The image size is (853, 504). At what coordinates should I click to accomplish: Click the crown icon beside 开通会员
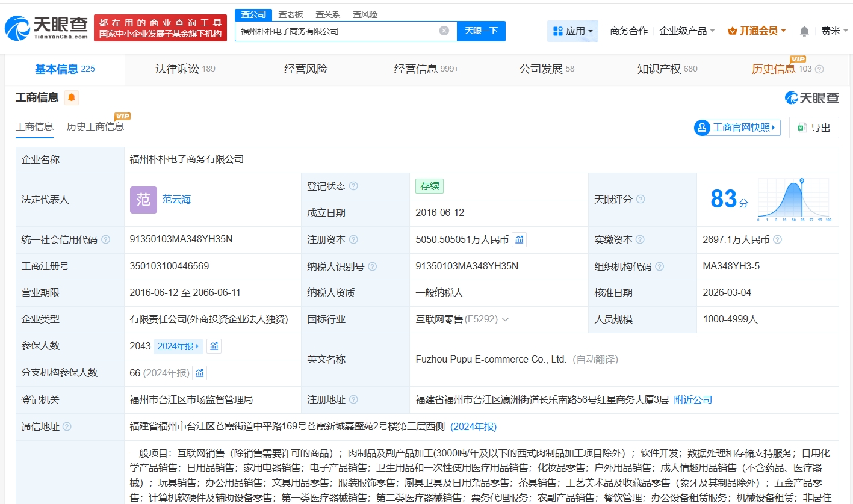click(733, 31)
